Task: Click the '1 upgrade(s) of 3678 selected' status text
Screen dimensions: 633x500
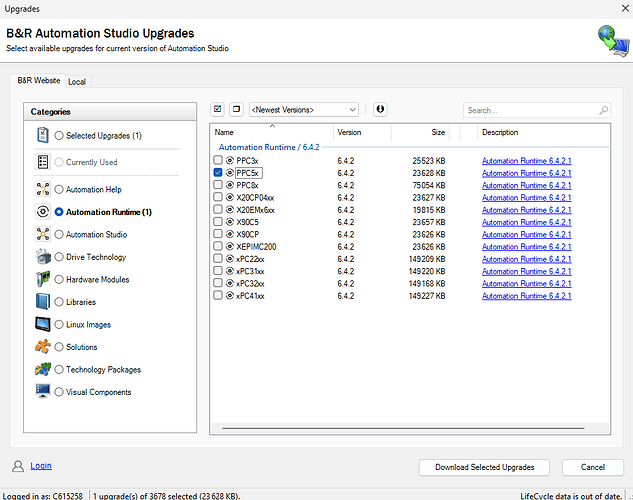Action: [x=166, y=496]
